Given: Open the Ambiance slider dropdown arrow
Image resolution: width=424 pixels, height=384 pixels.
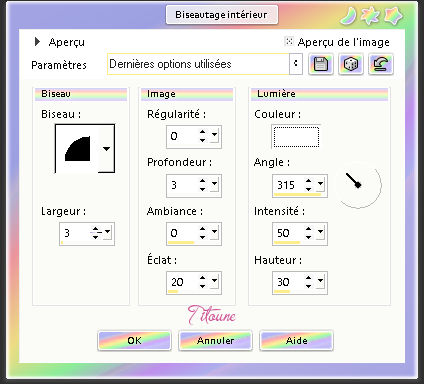Looking at the screenshot, I should tap(214, 232).
